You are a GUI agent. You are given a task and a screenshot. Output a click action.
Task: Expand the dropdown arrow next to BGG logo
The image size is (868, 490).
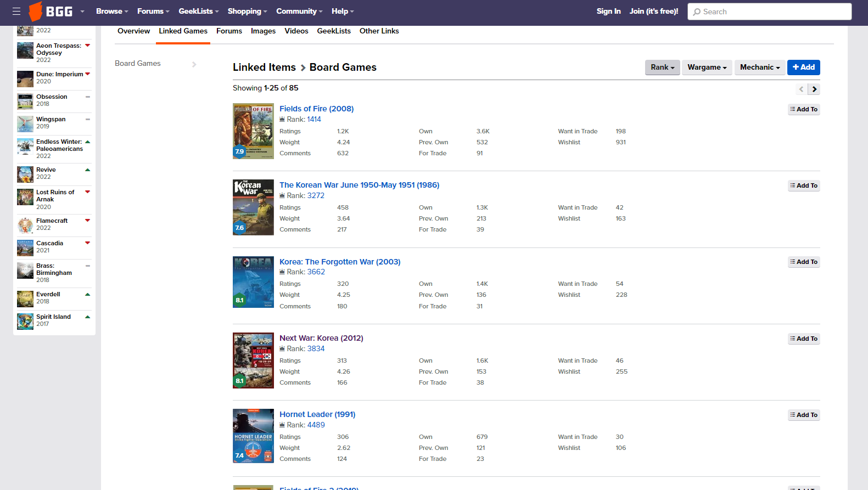(82, 12)
